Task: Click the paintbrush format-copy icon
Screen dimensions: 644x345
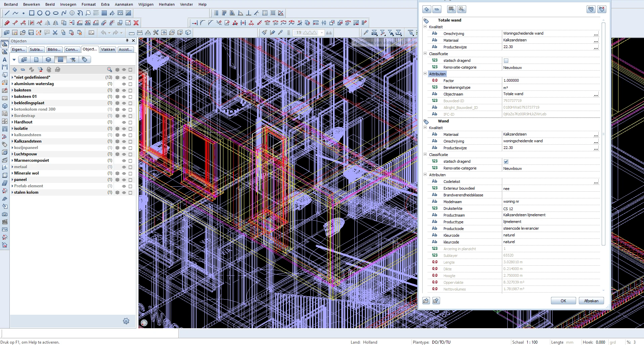Action: click(x=265, y=33)
